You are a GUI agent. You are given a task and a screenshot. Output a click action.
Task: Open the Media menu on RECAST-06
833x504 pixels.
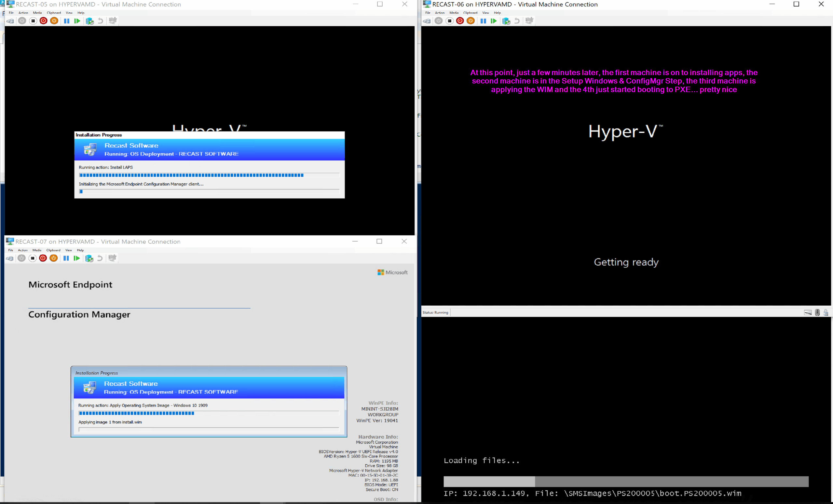[454, 12]
